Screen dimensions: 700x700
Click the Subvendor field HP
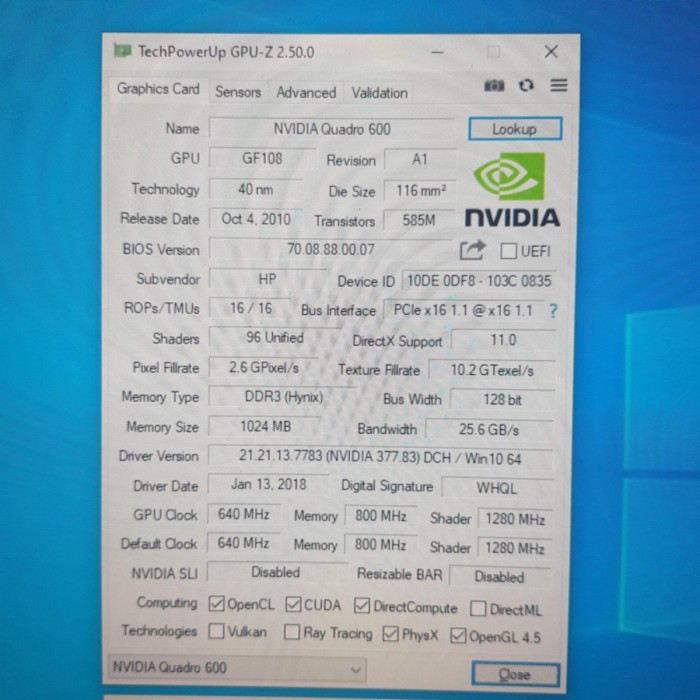tap(267, 279)
